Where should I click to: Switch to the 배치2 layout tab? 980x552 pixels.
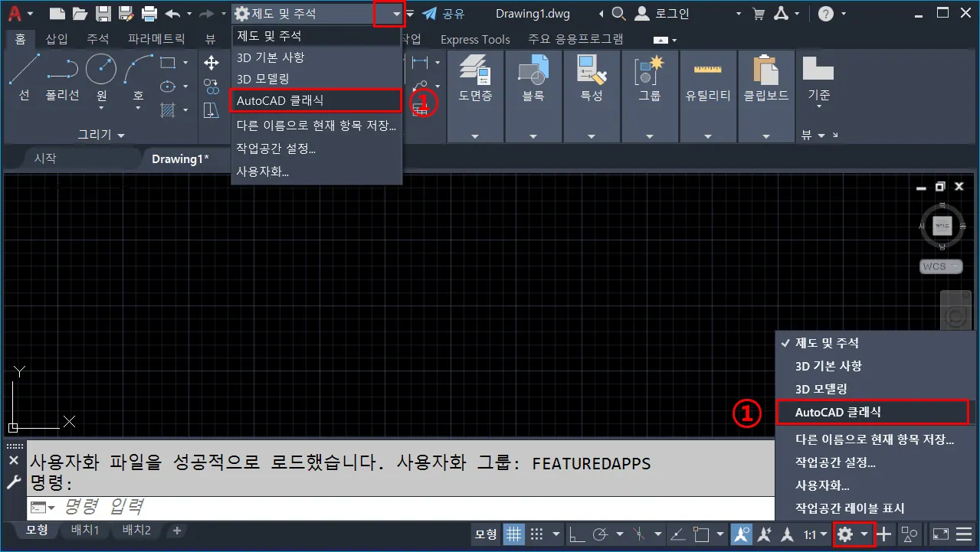pyautogui.click(x=137, y=530)
